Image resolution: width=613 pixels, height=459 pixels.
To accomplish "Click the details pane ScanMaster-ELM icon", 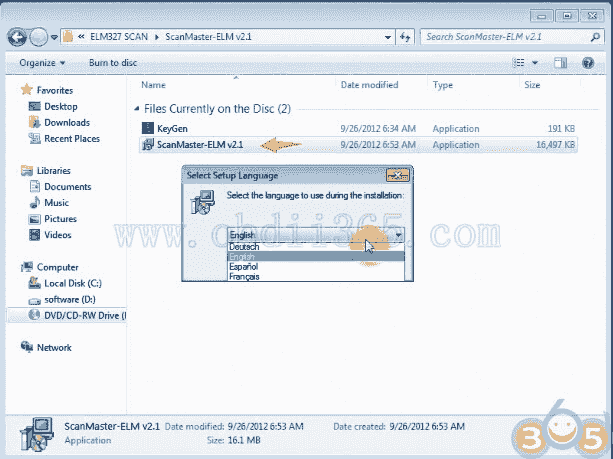I will [37, 434].
